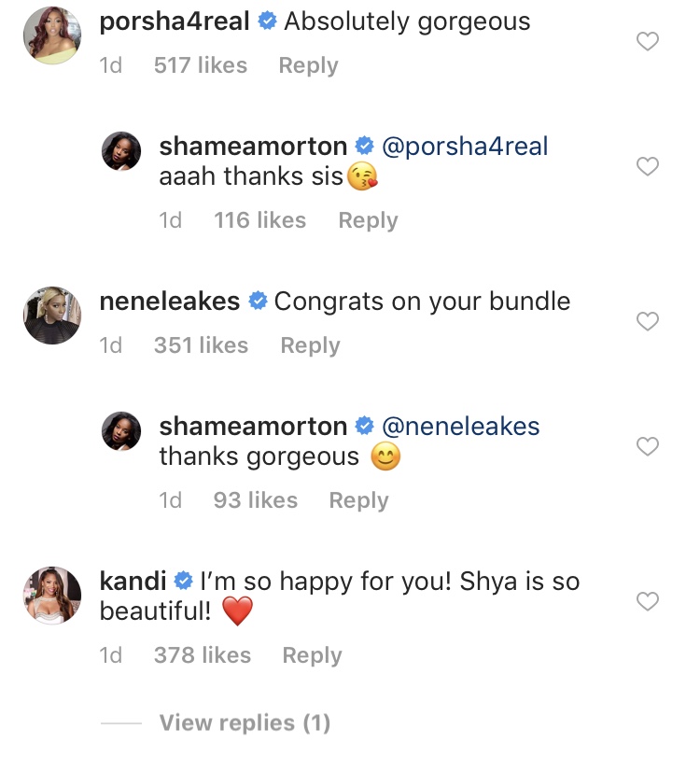Like porsha4real's comment with the heart icon
Image resolution: width=700 pixels, height=772 pixels.
point(648,39)
